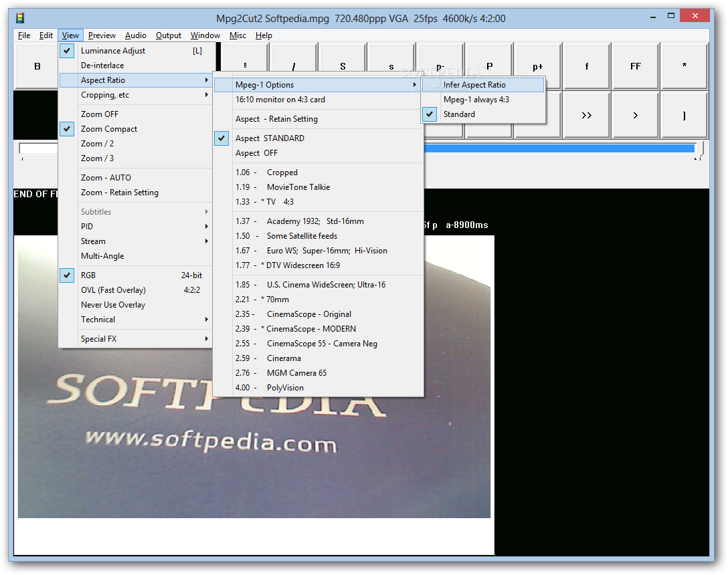The height and width of the screenshot is (575, 728).
Task: Click the FF fast-forward toolbar button
Action: [636, 66]
